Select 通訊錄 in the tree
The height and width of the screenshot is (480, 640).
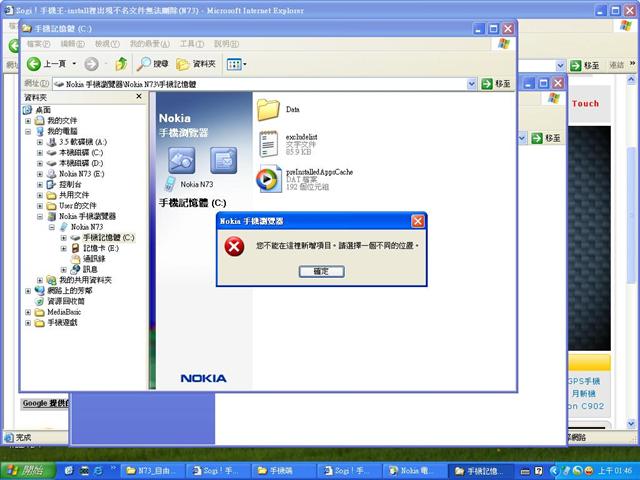click(94, 259)
